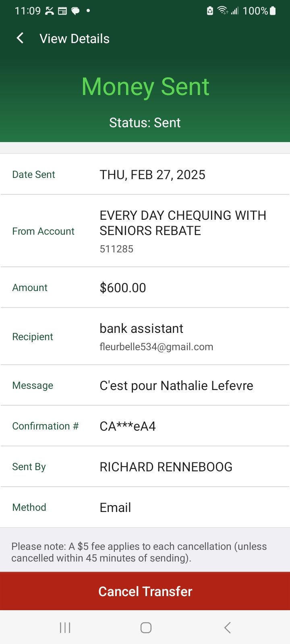Click the Cancel Transfer button
The height and width of the screenshot is (644, 290).
145,591
